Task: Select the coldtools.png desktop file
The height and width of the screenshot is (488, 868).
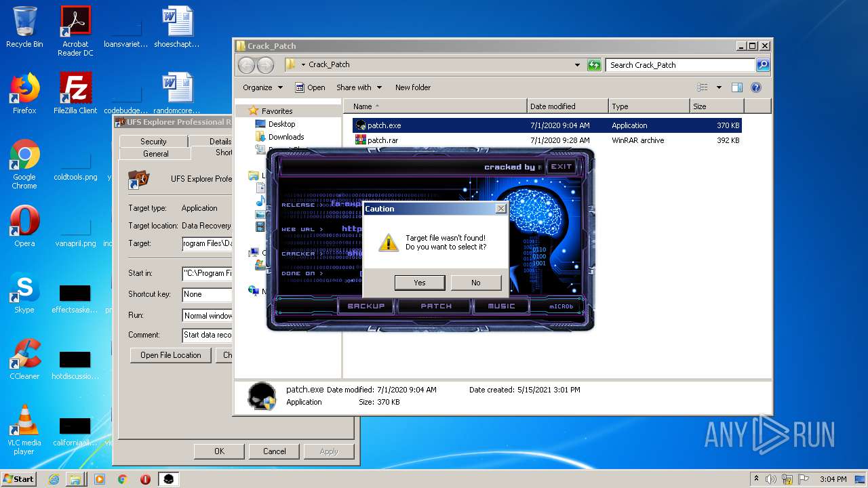Action: click(75, 165)
